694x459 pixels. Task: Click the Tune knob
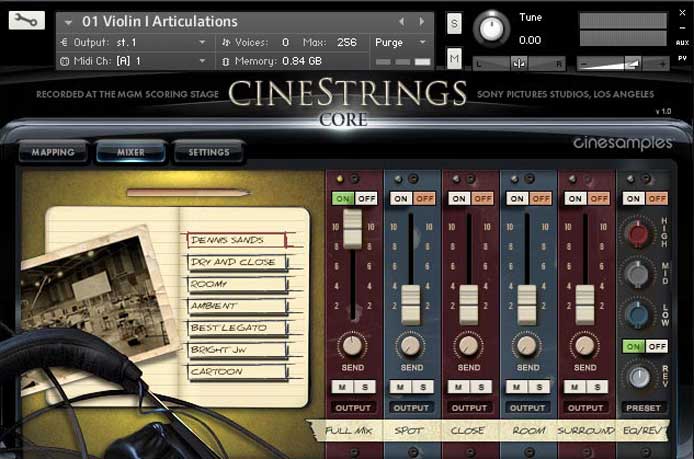pos(491,28)
